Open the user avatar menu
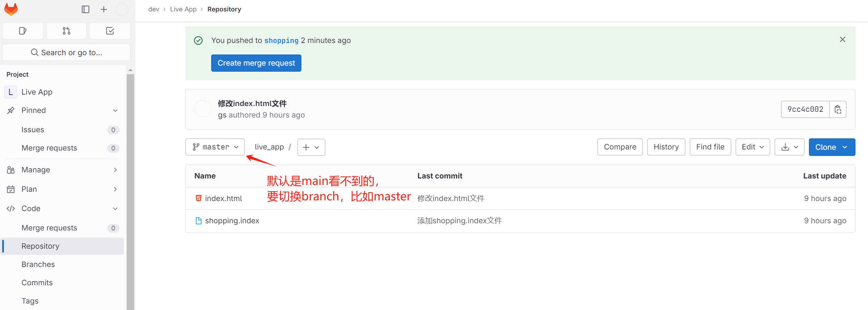868x310 pixels. (x=122, y=9)
